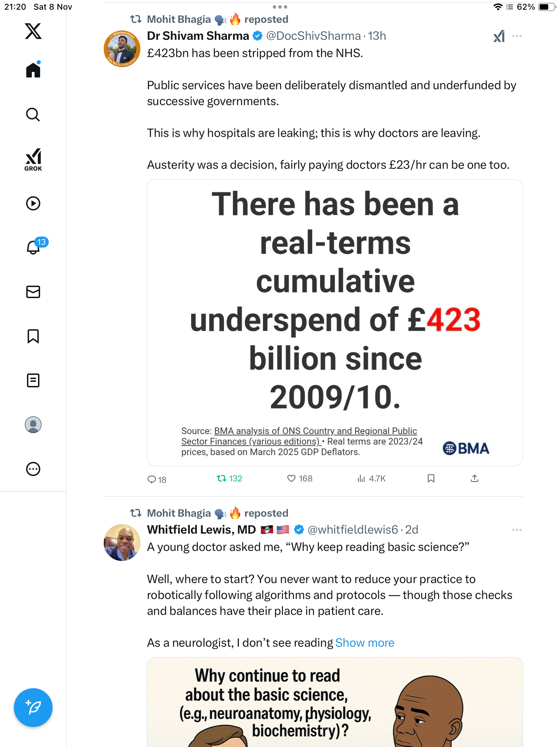Open Messages envelope in the sidebar

[x=33, y=292]
